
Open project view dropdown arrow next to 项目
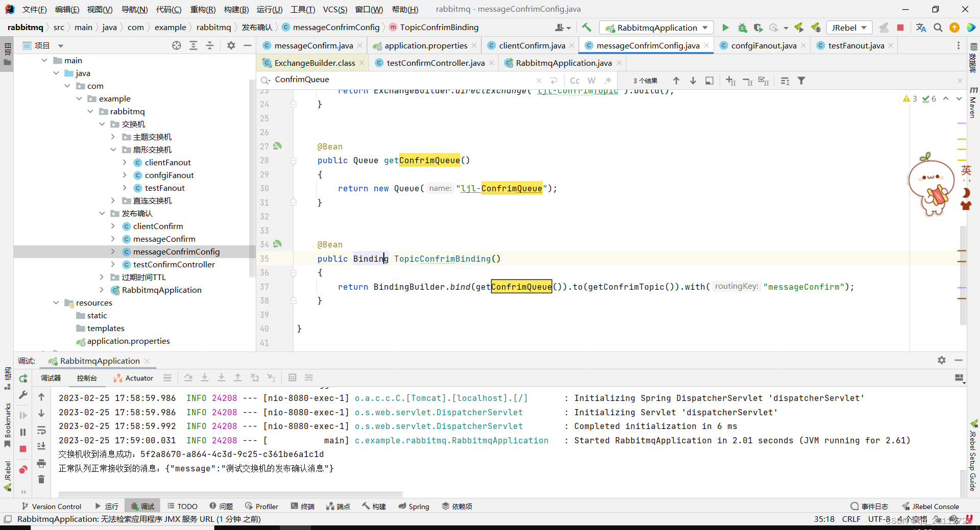pyautogui.click(x=61, y=46)
